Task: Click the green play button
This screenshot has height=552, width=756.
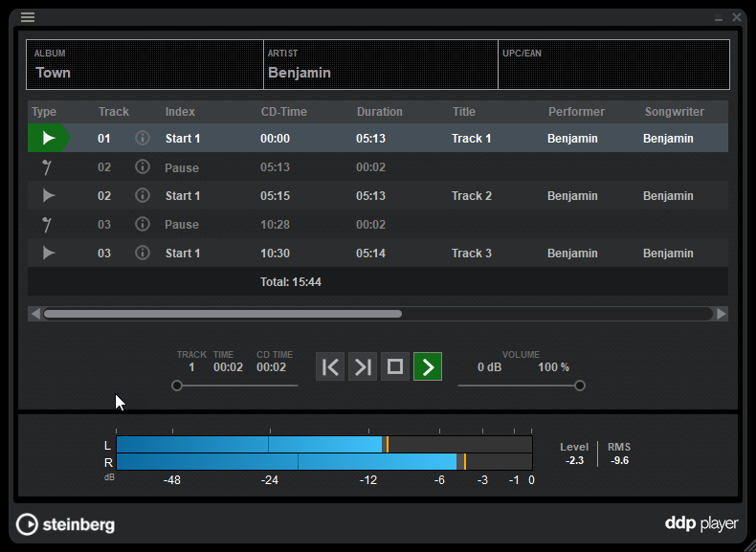Action: point(428,366)
